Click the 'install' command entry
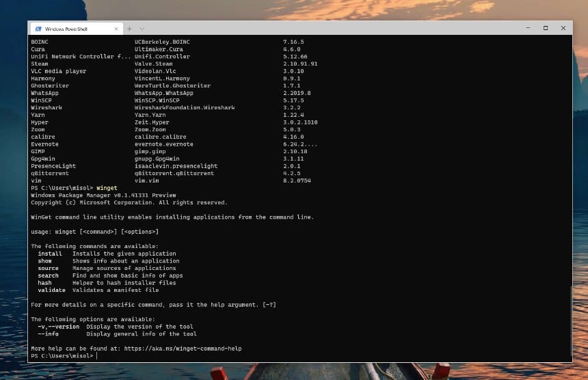The height and width of the screenshot is (380, 588). coord(50,254)
